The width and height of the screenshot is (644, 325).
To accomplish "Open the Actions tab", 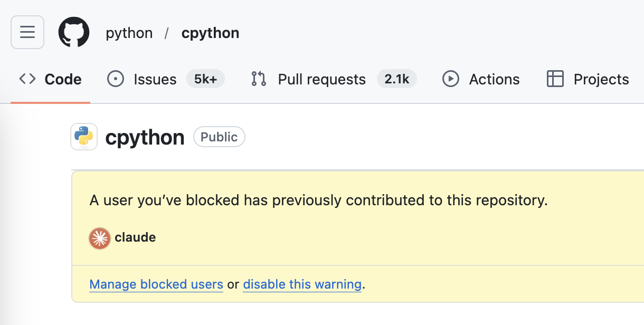I will [x=494, y=79].
